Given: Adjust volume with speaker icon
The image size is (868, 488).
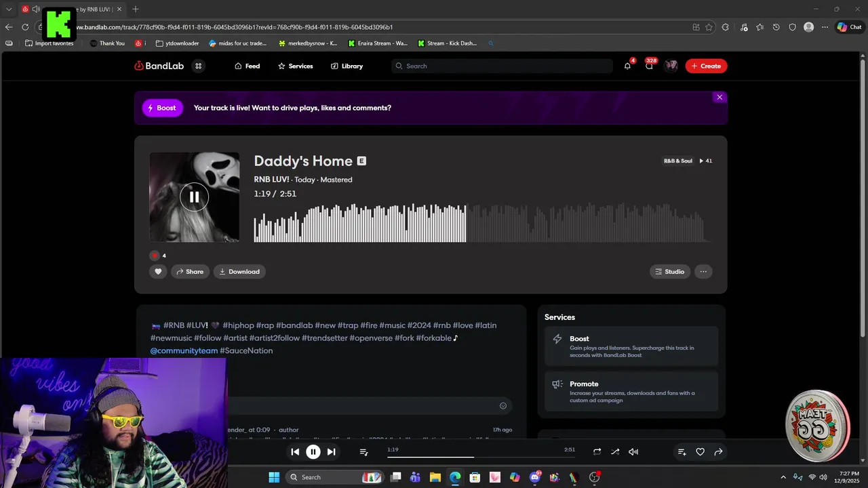Looking at the screenshot, I should tap(633, 451).
